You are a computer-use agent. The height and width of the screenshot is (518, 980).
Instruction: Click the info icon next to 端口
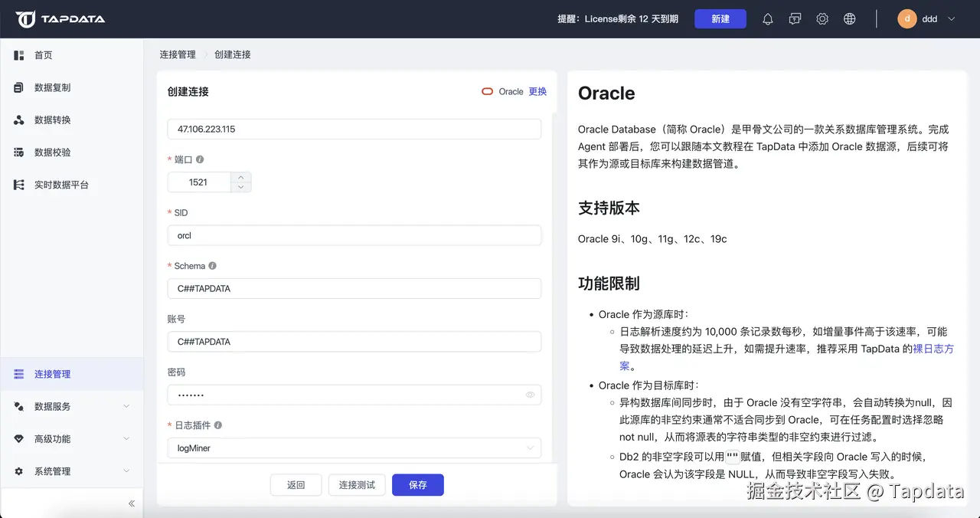200,159
